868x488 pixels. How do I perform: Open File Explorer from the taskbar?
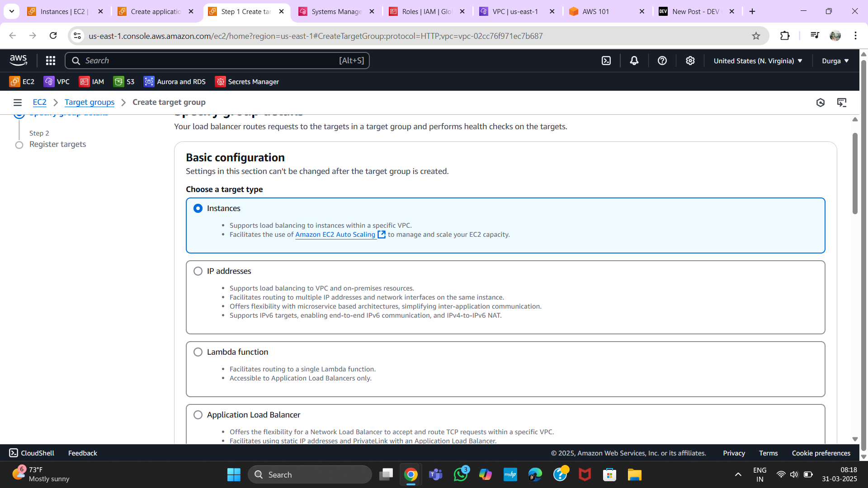point(635,474)
